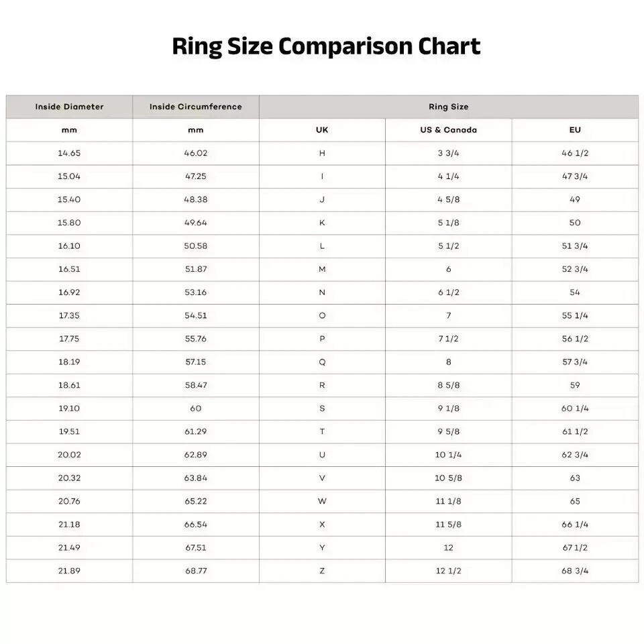Click the 17.35 diameter cell

(x=69, y=315)
